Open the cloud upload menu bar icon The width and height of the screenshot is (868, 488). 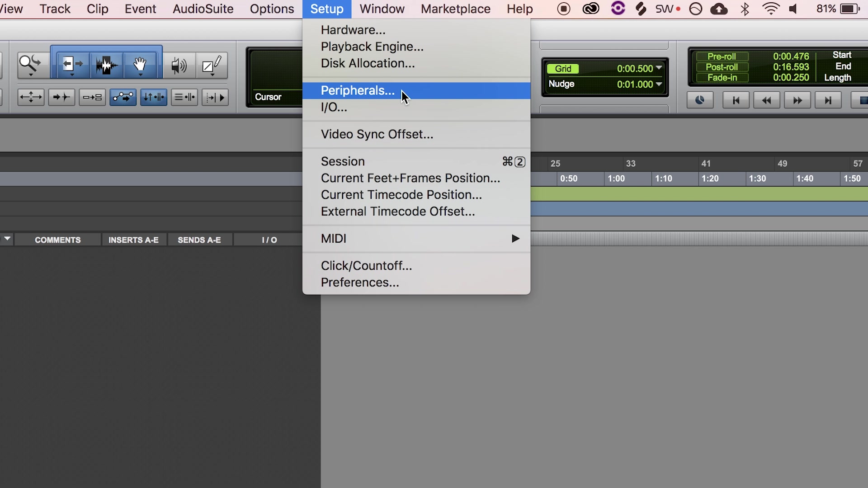point(719,9)
